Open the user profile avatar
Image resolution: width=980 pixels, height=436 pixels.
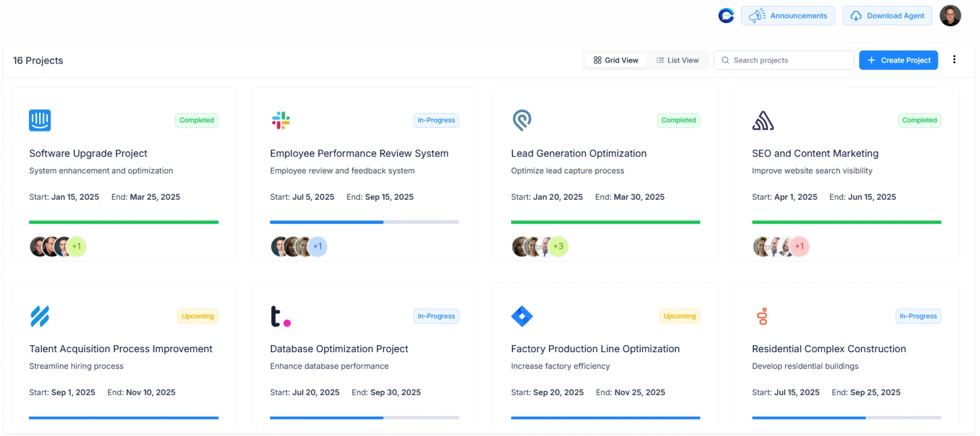[x=950, y=16]
